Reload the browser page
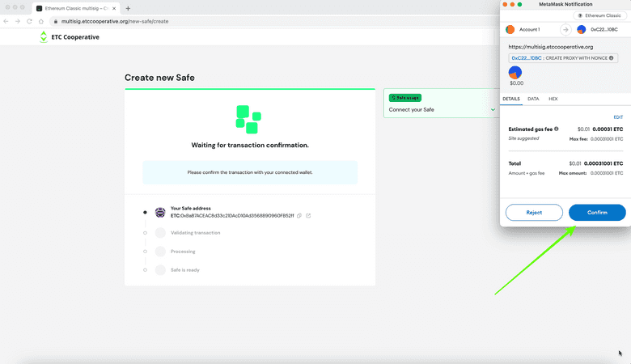 point(30,21)
